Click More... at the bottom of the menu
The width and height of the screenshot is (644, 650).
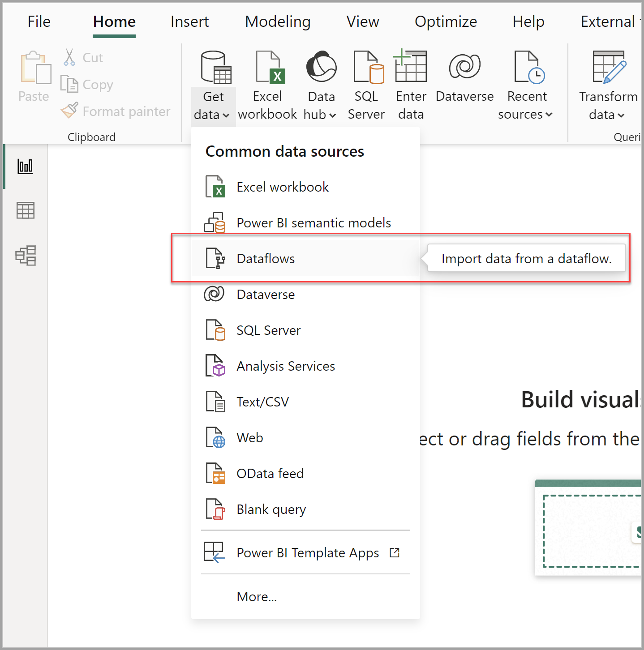tap(257, 596)
